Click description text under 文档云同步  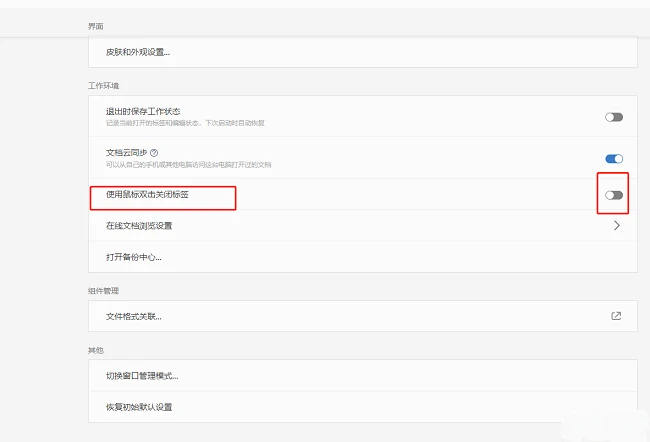coord(189,165)
